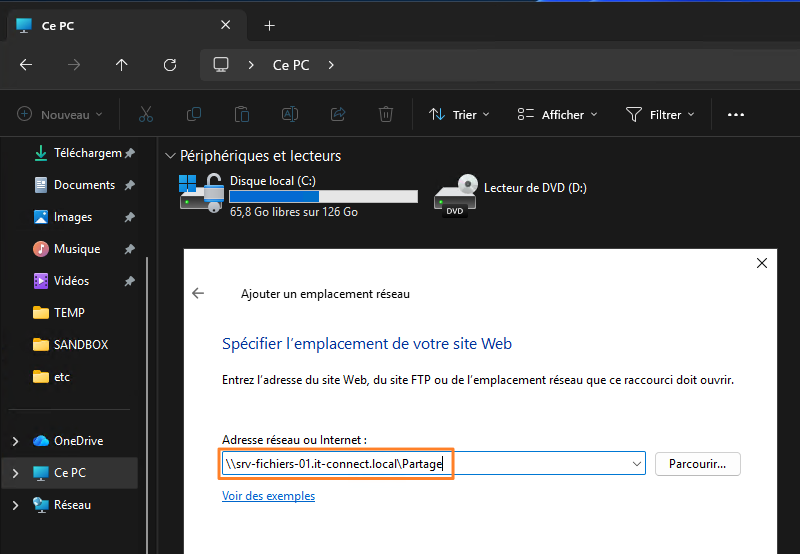This screenshot has height=554, width=800.
Task: Click the Paste clipboard icon
Action: tap(242, 115)
